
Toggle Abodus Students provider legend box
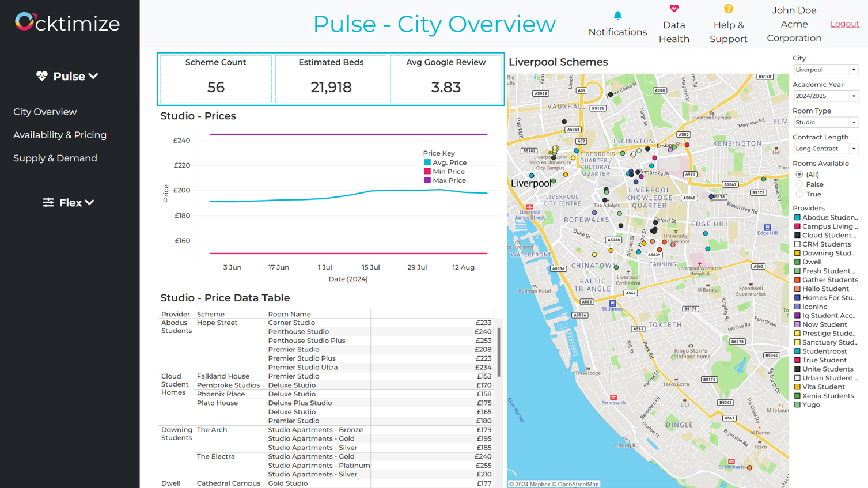click(x=797, y=218)
